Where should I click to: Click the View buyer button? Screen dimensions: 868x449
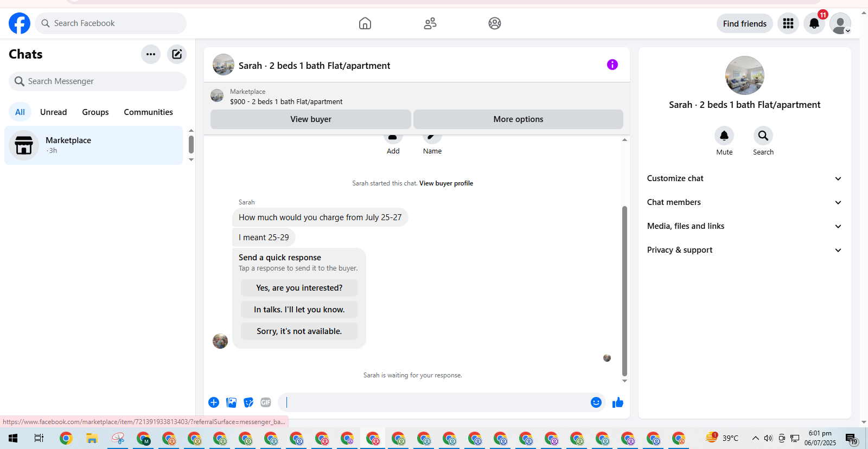pyautogui.click(x=311, y=119)
